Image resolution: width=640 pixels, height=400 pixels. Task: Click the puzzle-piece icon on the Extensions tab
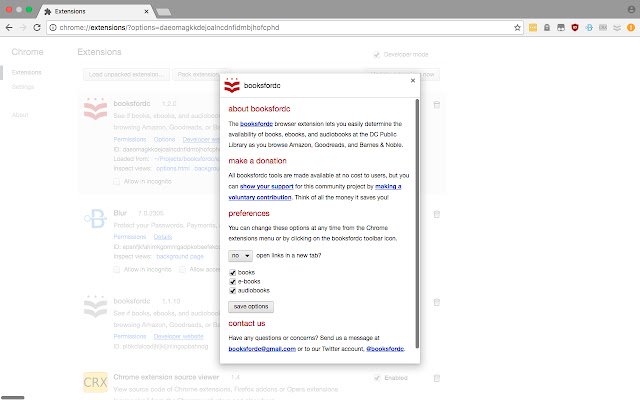pos(47,11)
